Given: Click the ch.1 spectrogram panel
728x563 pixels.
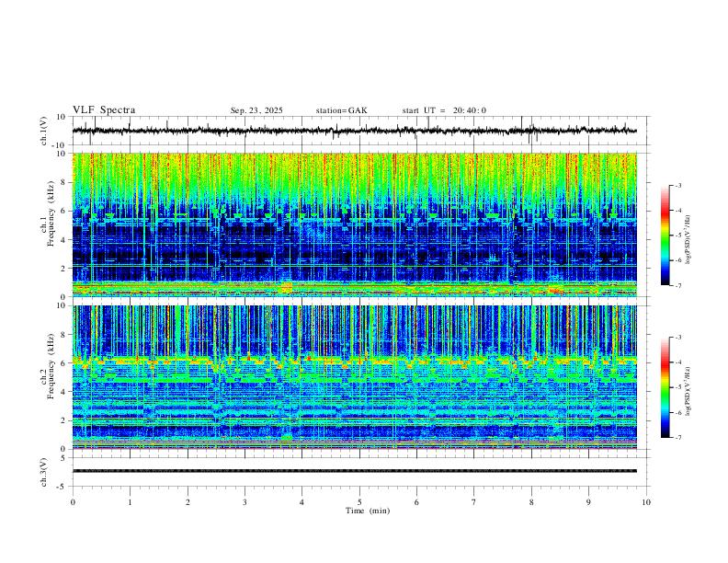Looking at the screenshot, I should coord(355,224).
